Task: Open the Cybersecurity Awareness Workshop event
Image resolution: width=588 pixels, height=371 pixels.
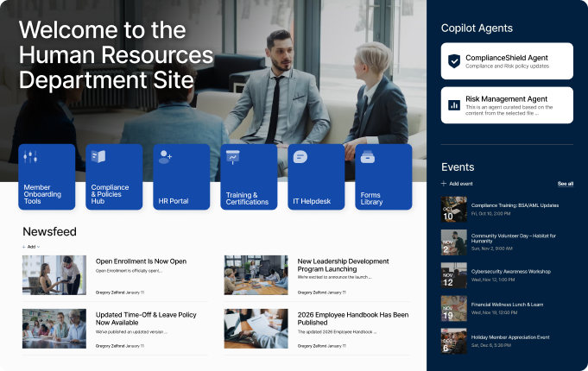Action: coord(510,271)
